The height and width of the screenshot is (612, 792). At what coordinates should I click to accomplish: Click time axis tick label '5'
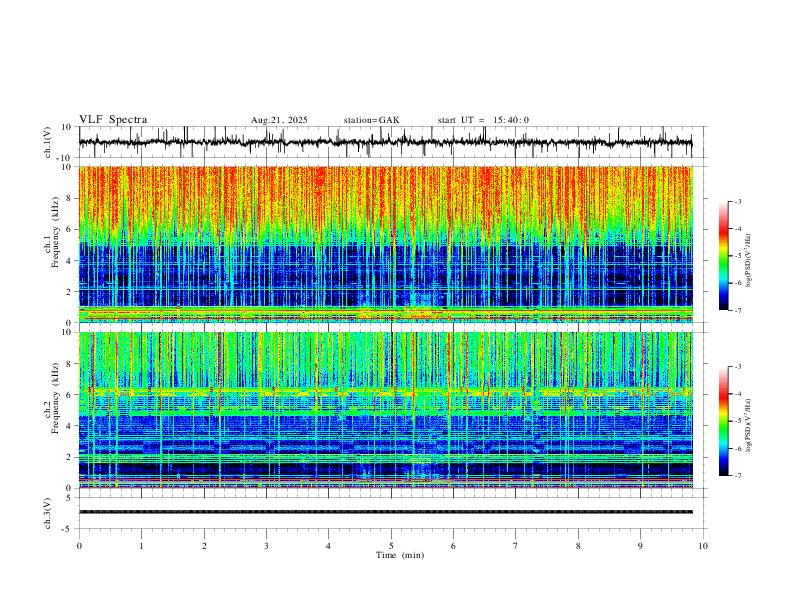pyautogui.click(x=391, y=546)
